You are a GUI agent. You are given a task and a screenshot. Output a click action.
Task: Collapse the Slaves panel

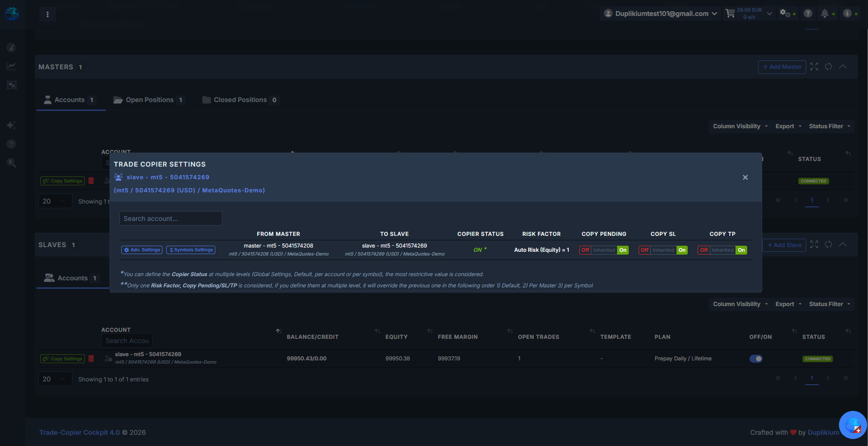coord(843,245)
